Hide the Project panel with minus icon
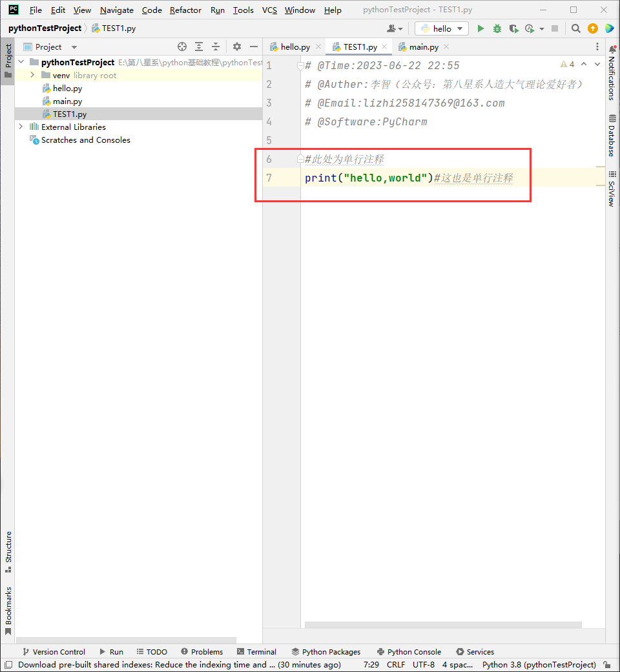The width and height of the screenshot is (620, 672). pyautogui.click(x=254, y=47)
